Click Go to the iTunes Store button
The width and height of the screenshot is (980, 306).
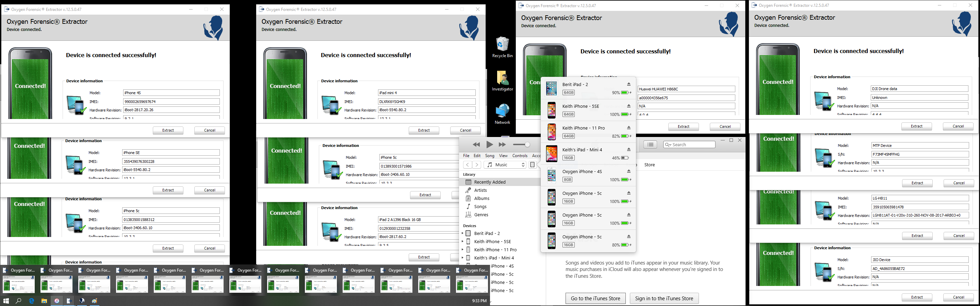click(x=595, y=299)
